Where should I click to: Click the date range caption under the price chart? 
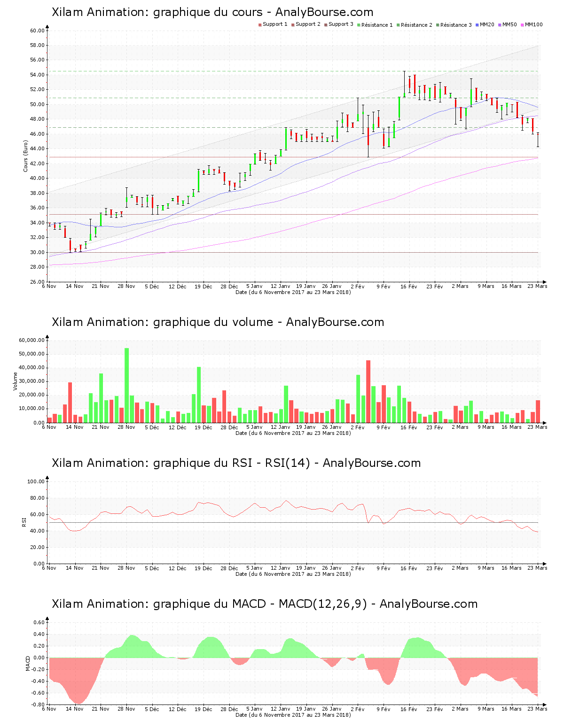293,292
